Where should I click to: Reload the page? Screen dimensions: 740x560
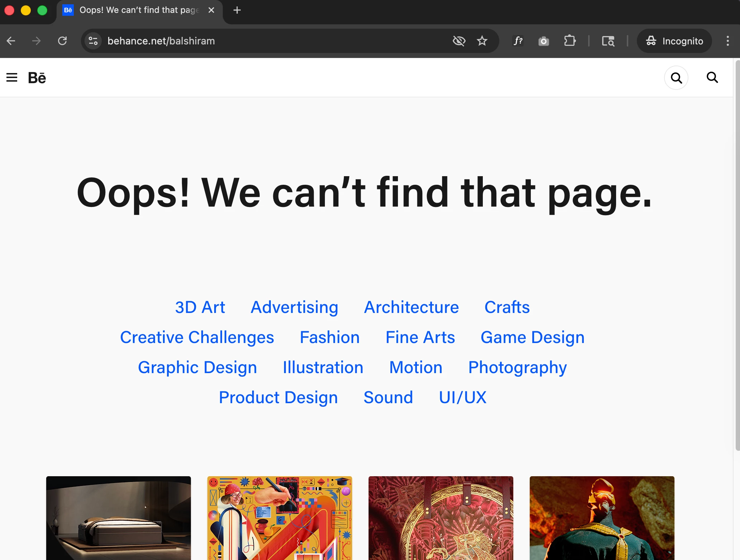62,41
